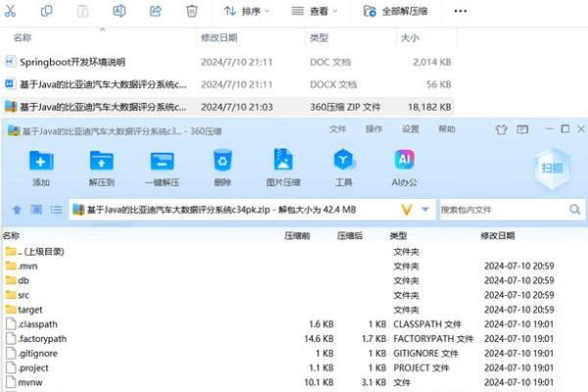Click the 全部解压缩 extract all button
The image size is (588, 392).
[x=396, y=11]
